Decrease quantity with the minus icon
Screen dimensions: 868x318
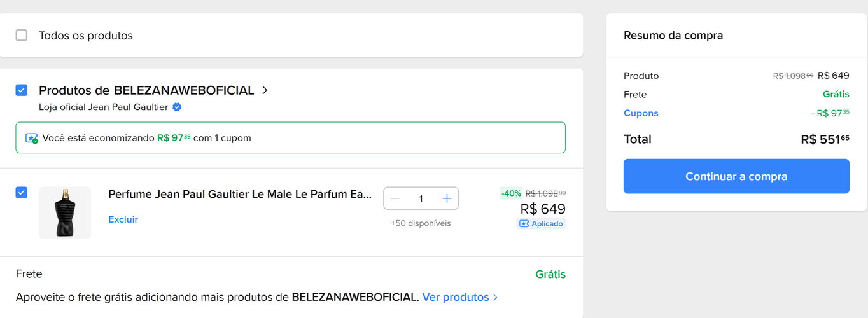pos(395,198)
